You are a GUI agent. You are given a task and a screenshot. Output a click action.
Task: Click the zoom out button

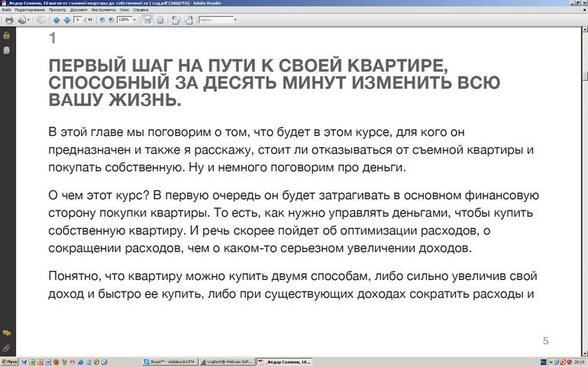coord(102,20)
